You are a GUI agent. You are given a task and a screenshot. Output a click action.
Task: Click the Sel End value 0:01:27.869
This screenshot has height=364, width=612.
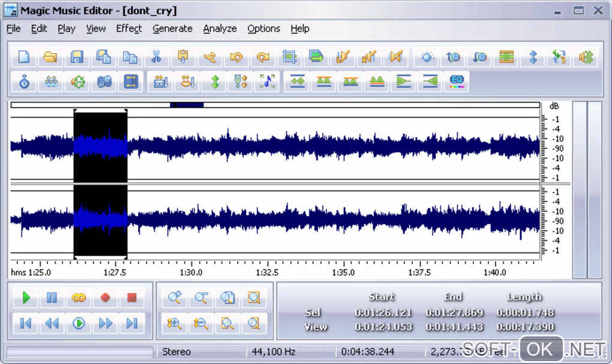pos(454,312)
